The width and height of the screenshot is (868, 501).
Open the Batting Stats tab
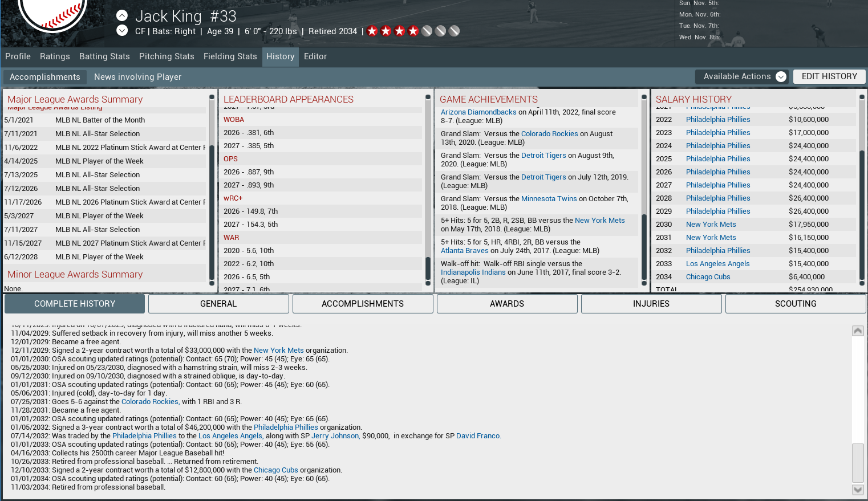pyautogui.click(x=104, y=56)
